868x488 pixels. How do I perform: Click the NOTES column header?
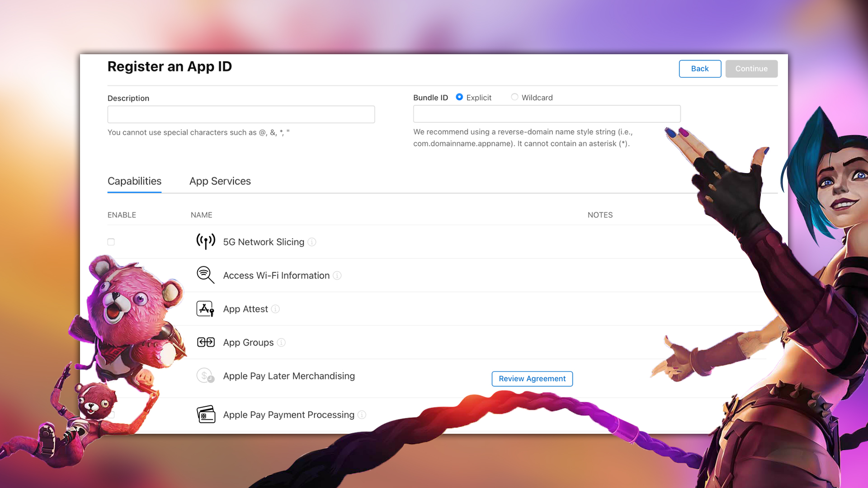click(x=600, y=215)
